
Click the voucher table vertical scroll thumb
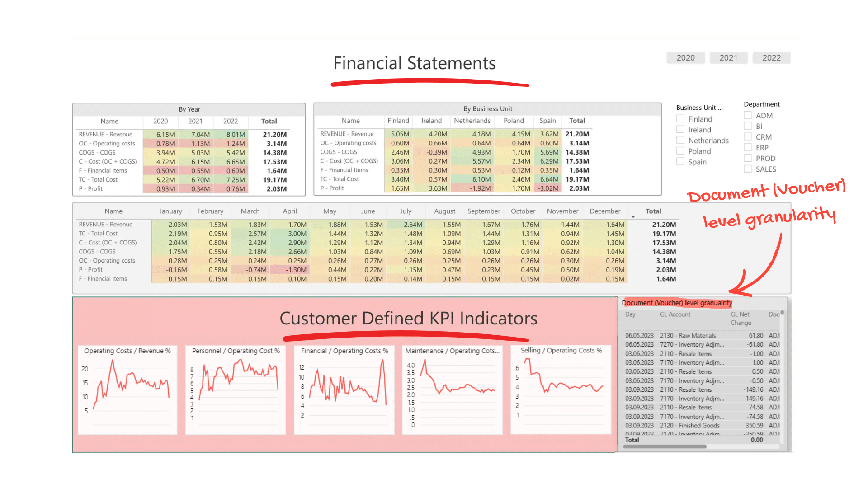[782, 313]
